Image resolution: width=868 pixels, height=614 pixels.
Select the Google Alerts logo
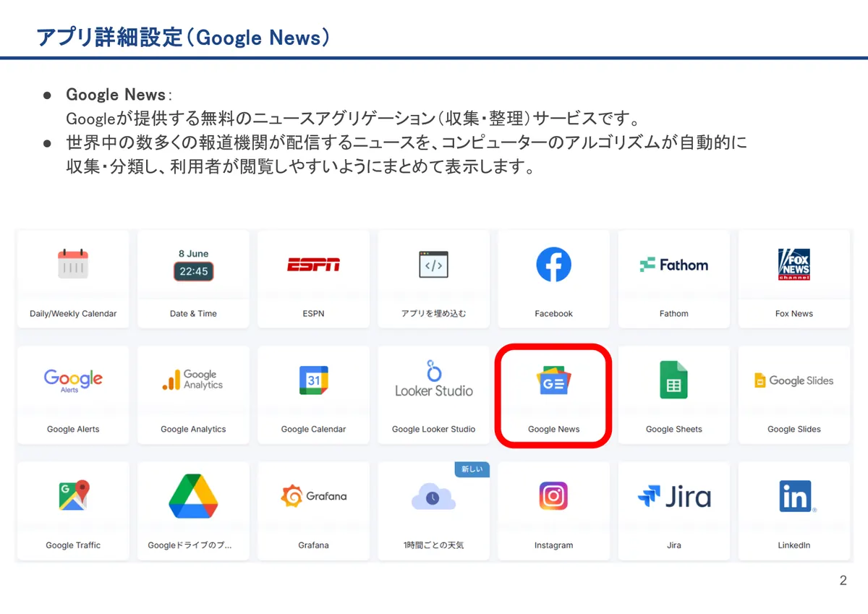pos(73,380)
